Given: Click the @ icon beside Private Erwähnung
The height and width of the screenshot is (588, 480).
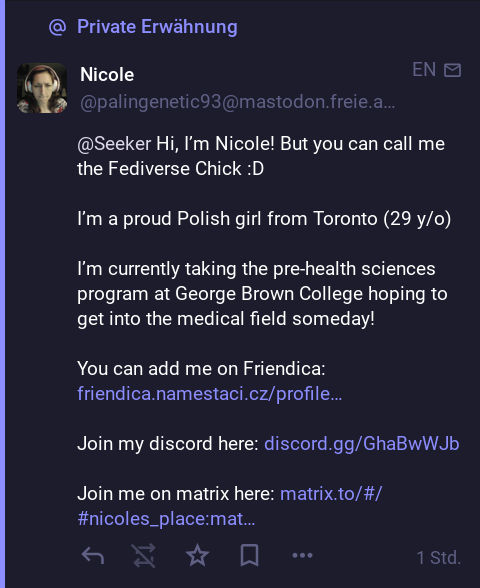Looking at the screenshot, I should (x=57, y=27).
